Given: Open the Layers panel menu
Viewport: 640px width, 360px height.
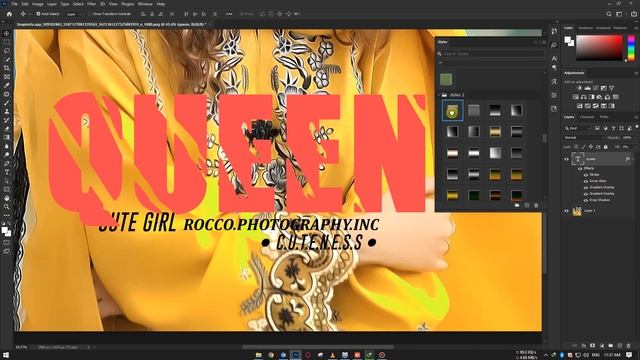Looking at the screenshot, I should point(636,117).
